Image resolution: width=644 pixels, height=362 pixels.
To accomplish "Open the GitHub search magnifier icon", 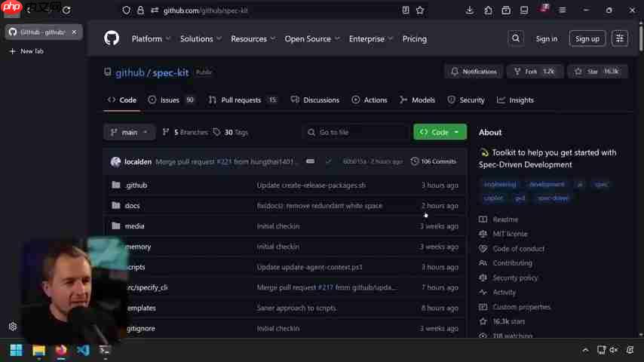I will click(x=516, y=38).
